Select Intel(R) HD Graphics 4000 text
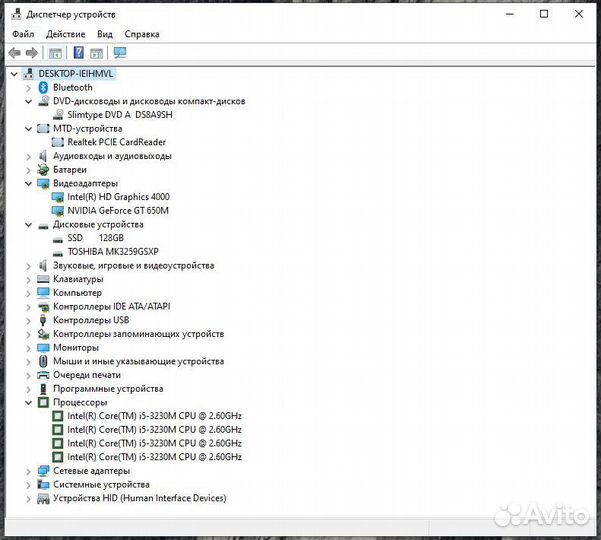The width and height of the screenshot is (601, 540). click(118, 197)
